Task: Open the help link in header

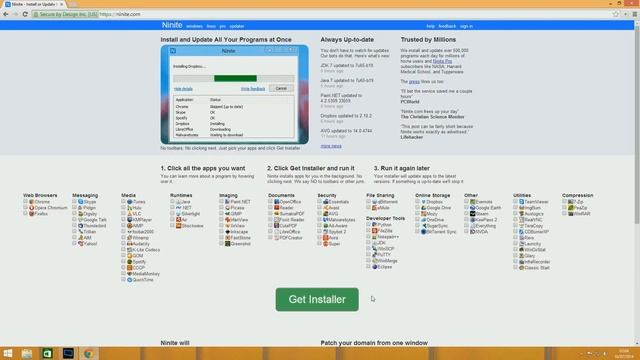Action: tap(431, 26)
